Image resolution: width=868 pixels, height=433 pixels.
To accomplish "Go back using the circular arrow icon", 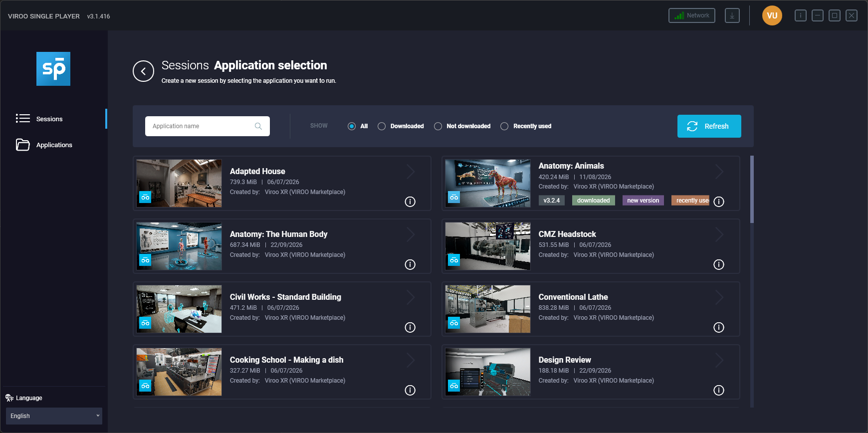I will coord(143,71).
